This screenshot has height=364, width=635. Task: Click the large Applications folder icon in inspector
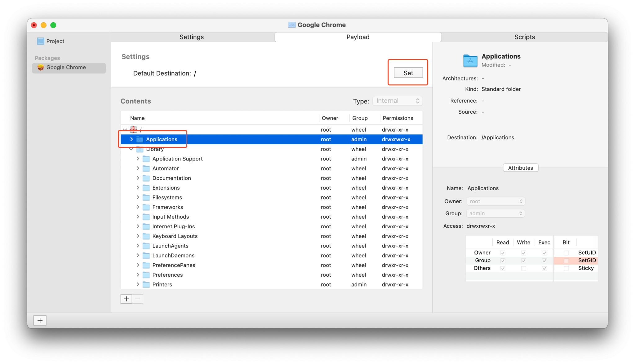pyautogui.click(x=470, y=61)
